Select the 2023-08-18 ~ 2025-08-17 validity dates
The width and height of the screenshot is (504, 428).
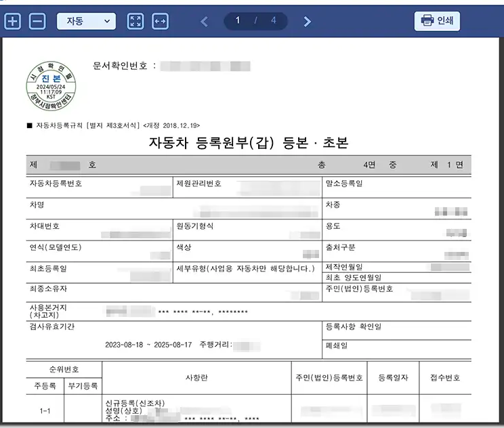tap(148, 345)
